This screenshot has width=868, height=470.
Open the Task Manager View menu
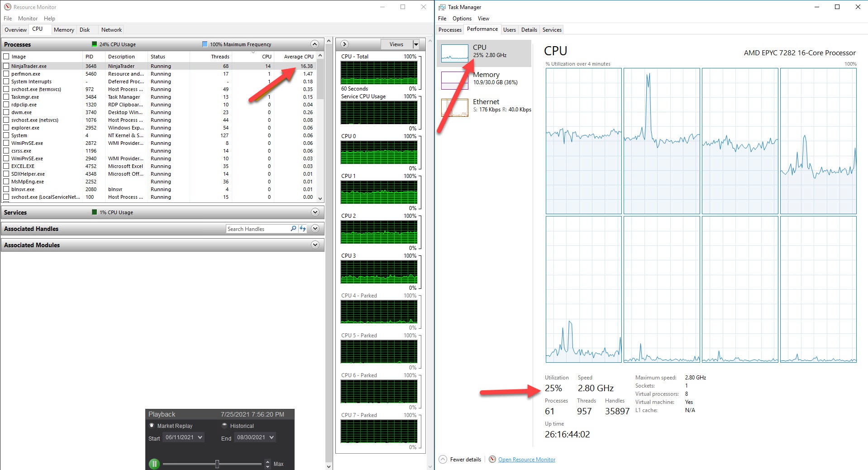tap(483, 19)
